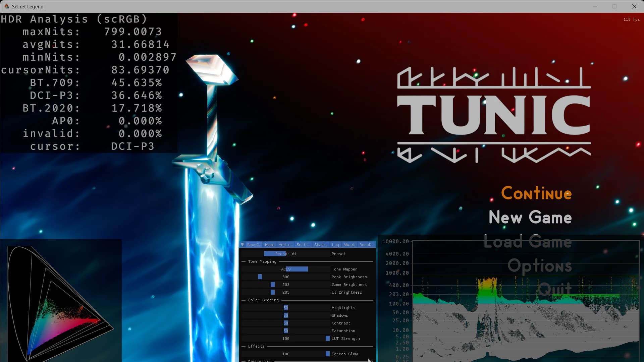Click the BT.709 percentage 45.635%
Image resolution: width=644 pixels, height=362 pixels.
(137, 82)
